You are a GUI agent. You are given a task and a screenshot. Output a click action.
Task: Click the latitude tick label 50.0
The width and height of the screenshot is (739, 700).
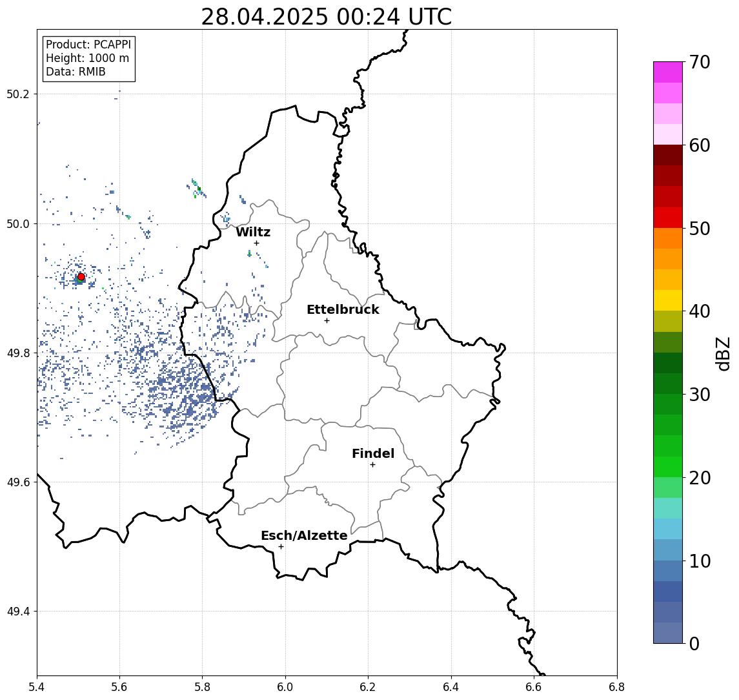click(x=17, y=223)
